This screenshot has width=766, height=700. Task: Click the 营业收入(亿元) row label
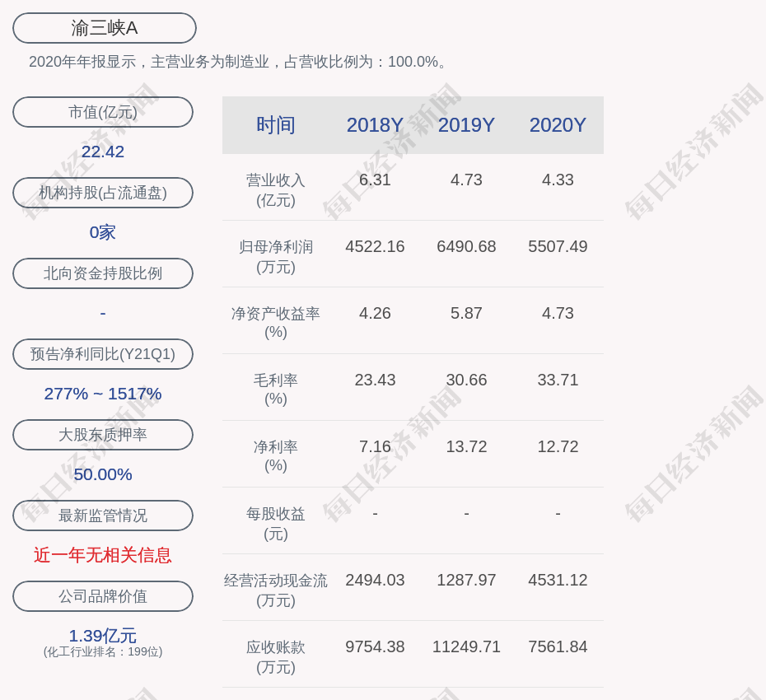[276, 189]
